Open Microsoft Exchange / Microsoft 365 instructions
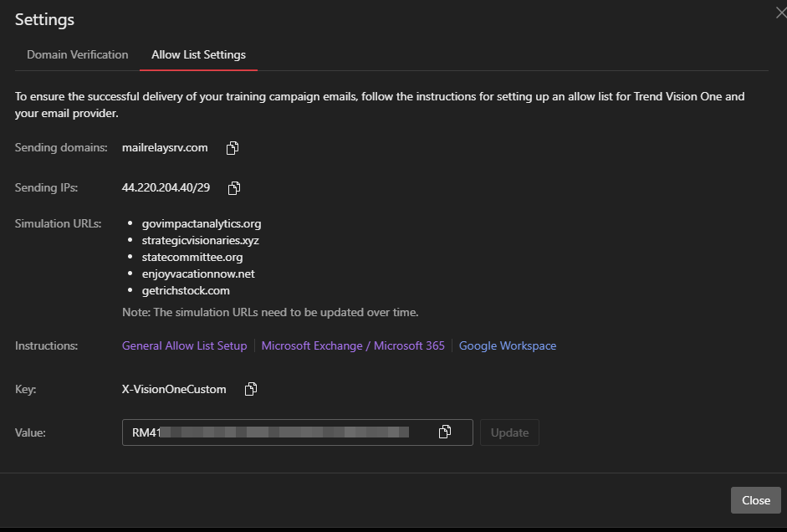The image size is (787, 532). [x=353, y=345]
